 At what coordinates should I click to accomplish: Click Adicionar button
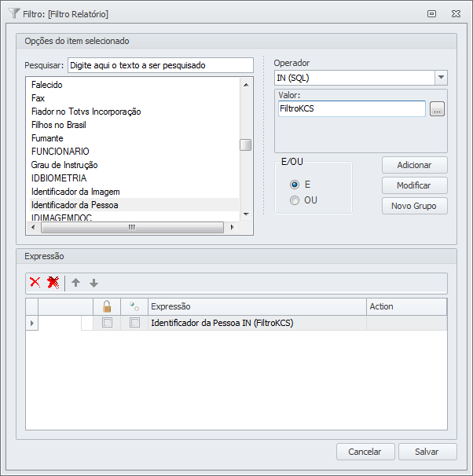414,165
